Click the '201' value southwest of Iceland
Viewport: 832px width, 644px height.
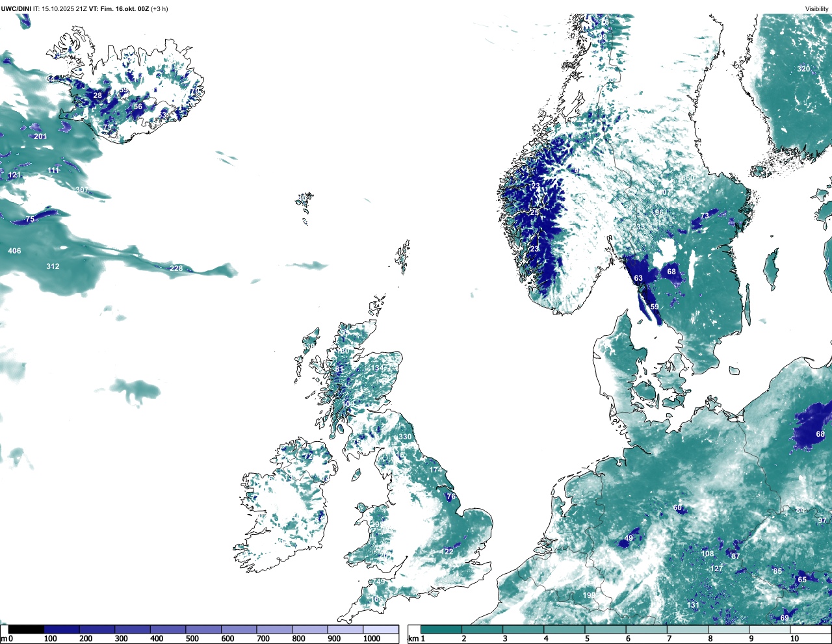[40, 136]
